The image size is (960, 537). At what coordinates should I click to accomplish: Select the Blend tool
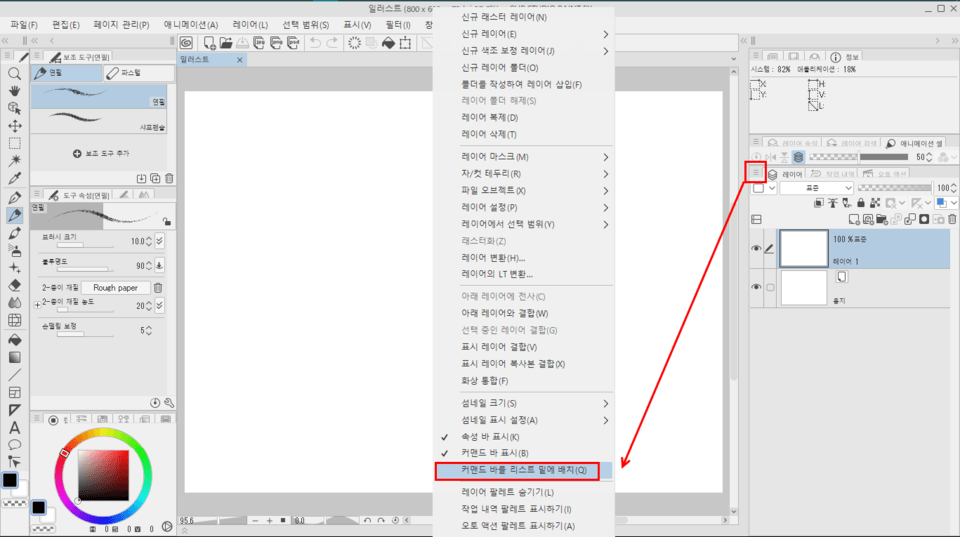point(15,302)
